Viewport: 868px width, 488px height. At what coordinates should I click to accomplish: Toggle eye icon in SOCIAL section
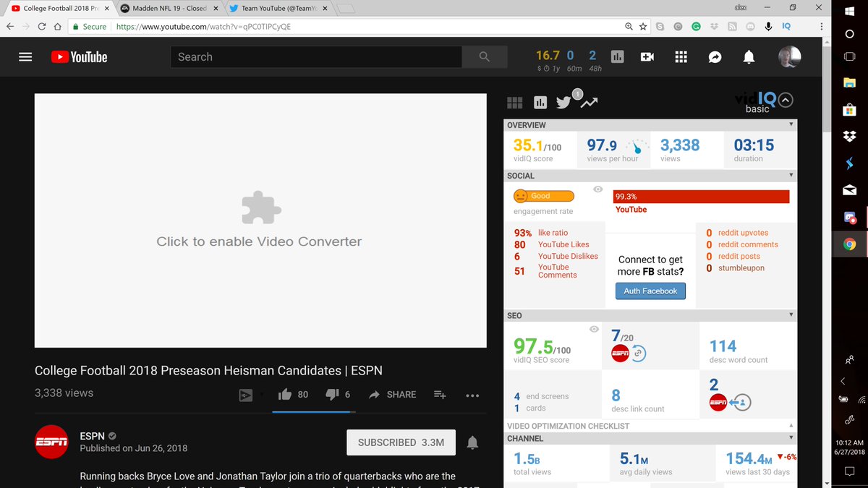coord(598,189)
